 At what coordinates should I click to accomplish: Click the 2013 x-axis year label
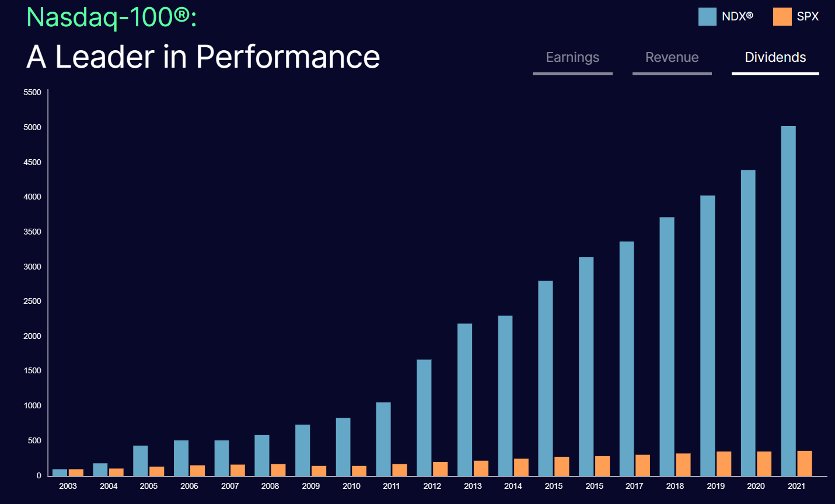(x=473, y=486)
